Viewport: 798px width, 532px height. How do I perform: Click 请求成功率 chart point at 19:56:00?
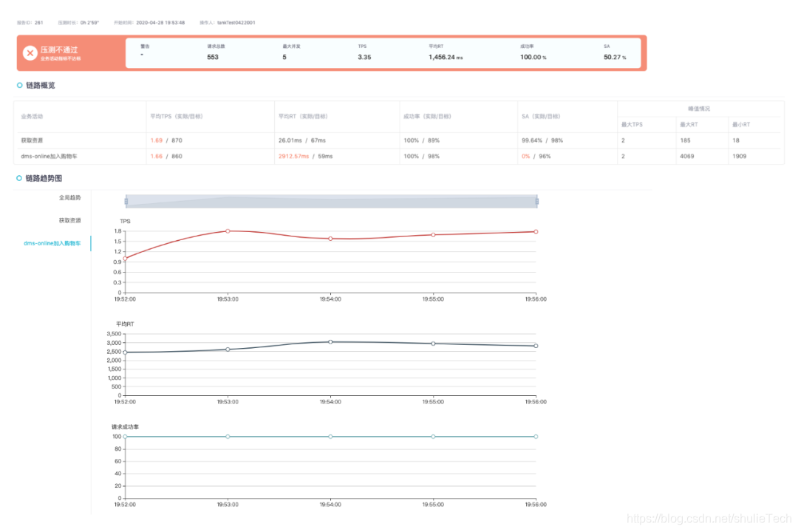point(536,436)
